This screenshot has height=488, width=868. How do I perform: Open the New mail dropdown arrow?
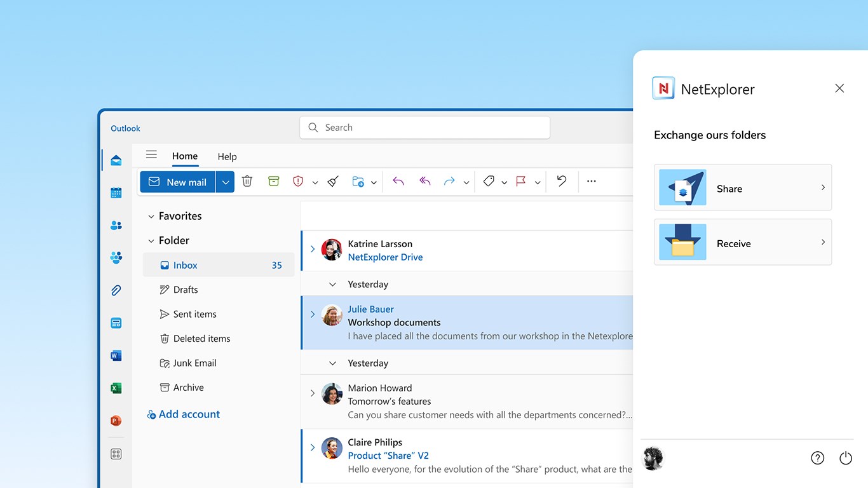click(x=226, y=182)
